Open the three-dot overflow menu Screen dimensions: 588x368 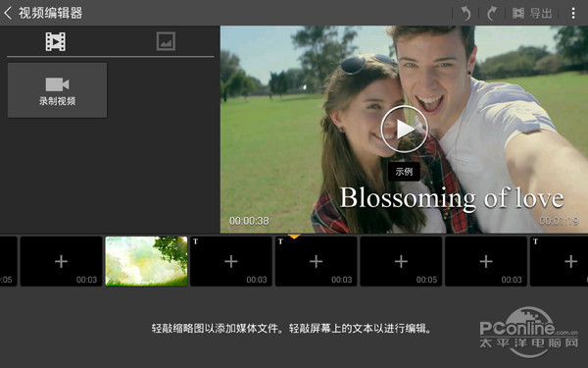coord(573,13)
